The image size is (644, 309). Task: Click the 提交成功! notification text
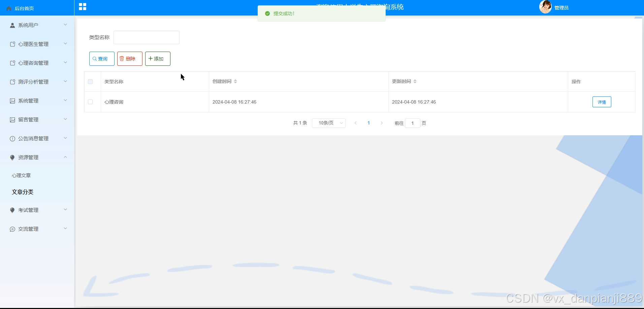pyautogui.click(x=284, y=13)
